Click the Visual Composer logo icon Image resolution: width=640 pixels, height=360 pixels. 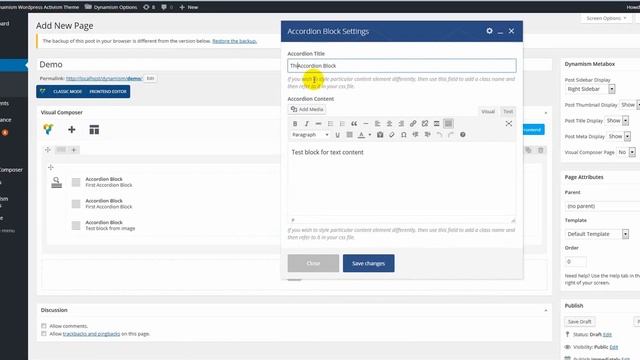pos(48,129)
